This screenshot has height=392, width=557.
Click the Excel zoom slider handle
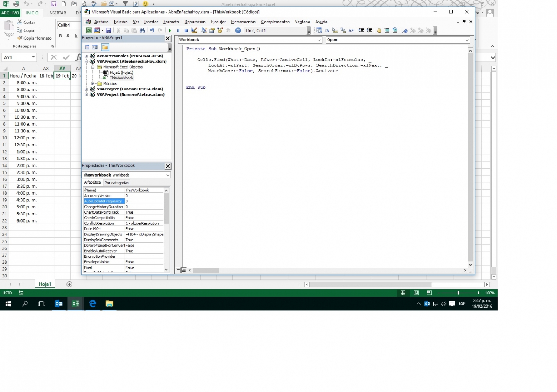click(459, 293)
